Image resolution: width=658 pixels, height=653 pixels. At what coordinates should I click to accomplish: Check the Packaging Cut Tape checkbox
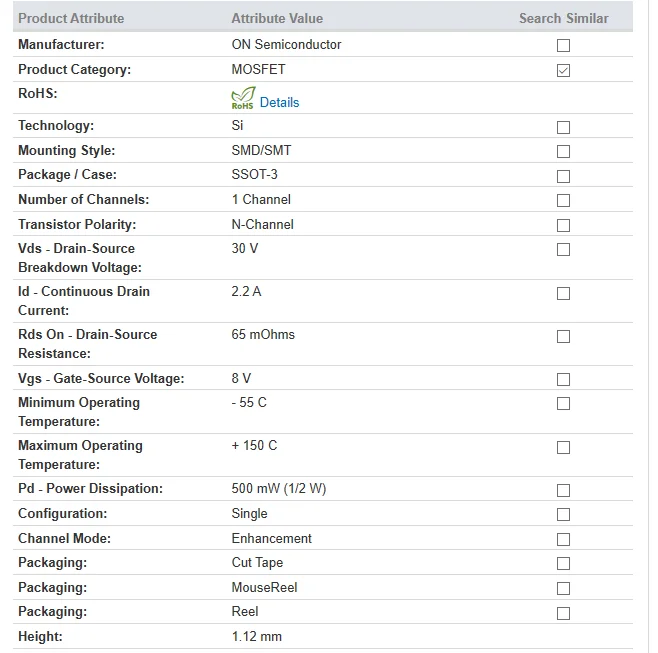click(563, 564)
